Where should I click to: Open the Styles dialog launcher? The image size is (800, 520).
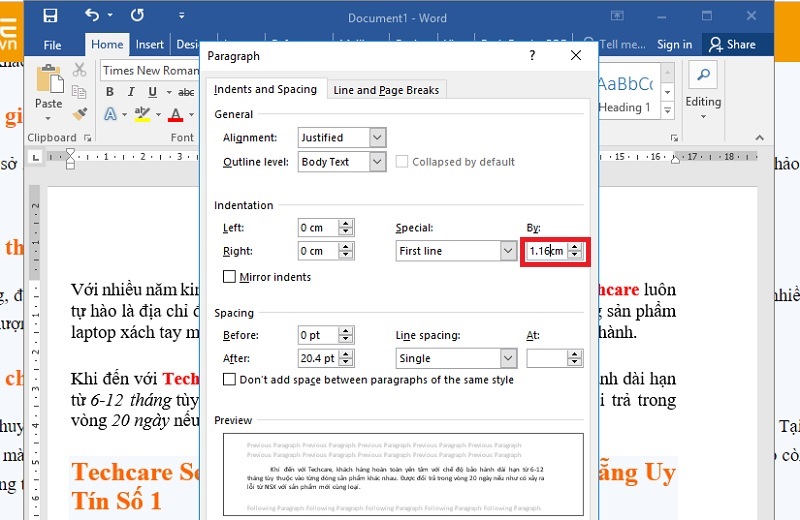[x=674, y=138]
